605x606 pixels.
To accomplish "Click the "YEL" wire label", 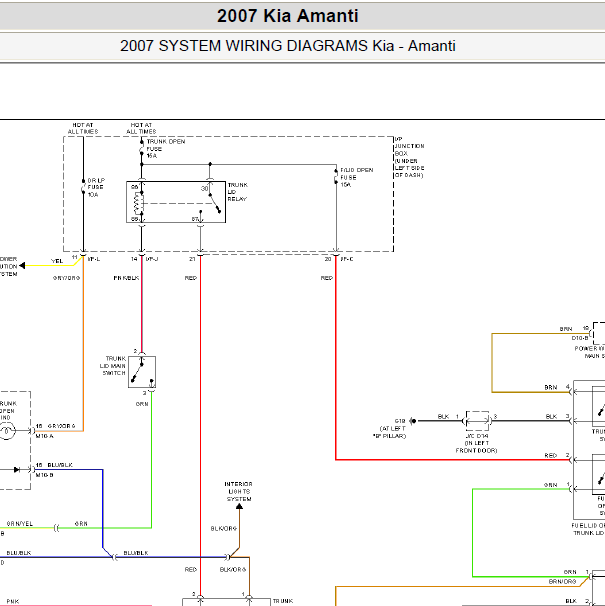I will click(57, 261).
